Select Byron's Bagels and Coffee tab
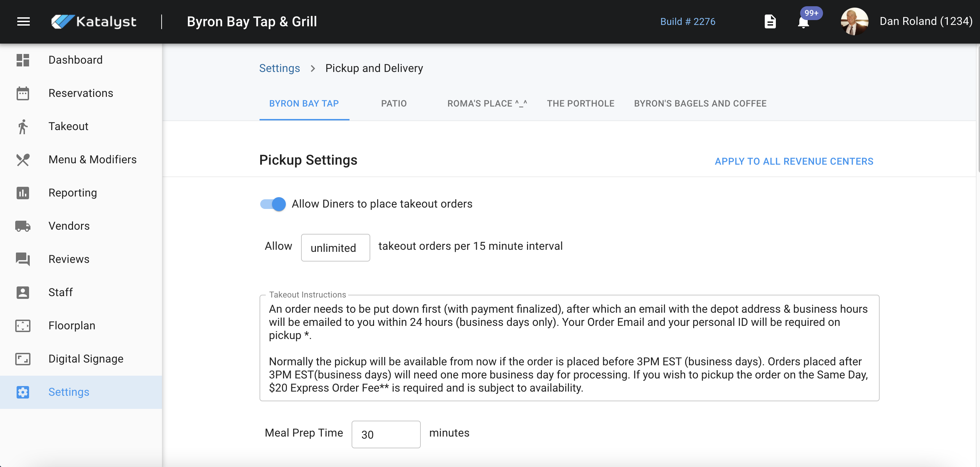 700,103
